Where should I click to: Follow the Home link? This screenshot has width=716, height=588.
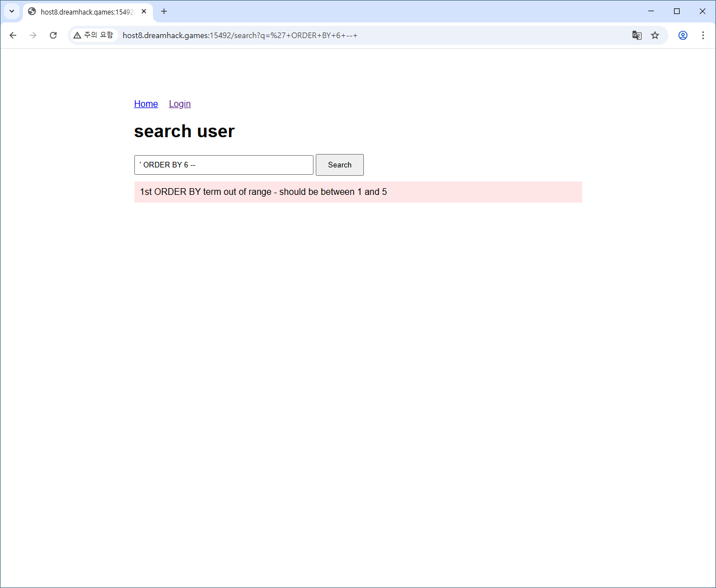[x=146, y=104]
